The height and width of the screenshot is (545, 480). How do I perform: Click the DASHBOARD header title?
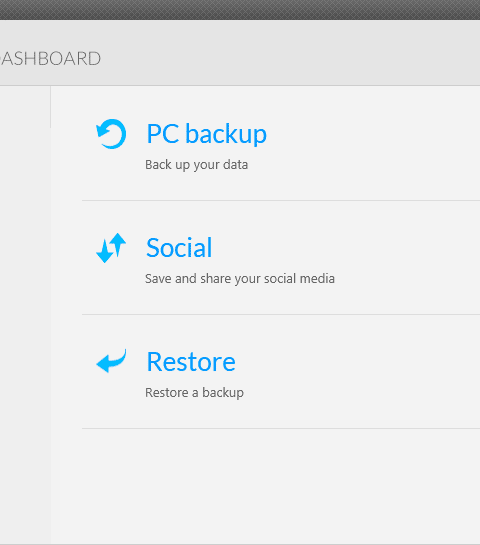coord(50,58)
